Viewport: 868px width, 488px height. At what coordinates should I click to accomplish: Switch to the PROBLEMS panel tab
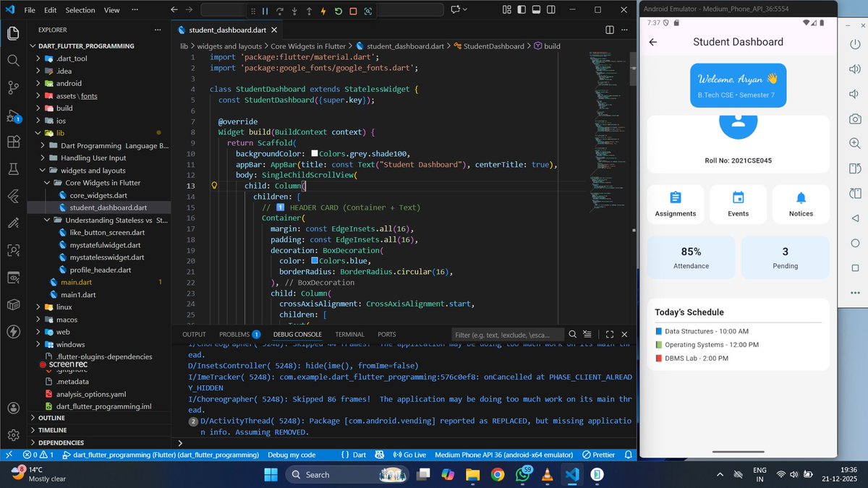(239, 335)
